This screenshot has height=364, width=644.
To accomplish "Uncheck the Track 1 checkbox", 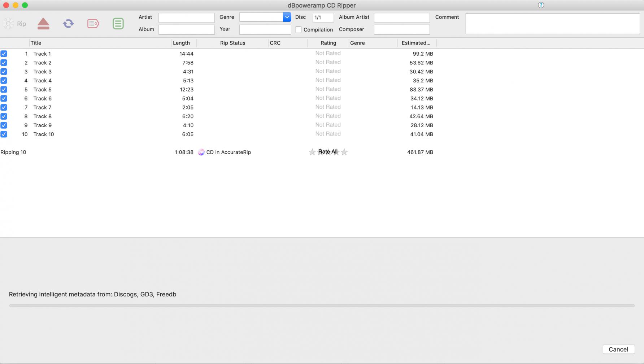I will 4,54.
